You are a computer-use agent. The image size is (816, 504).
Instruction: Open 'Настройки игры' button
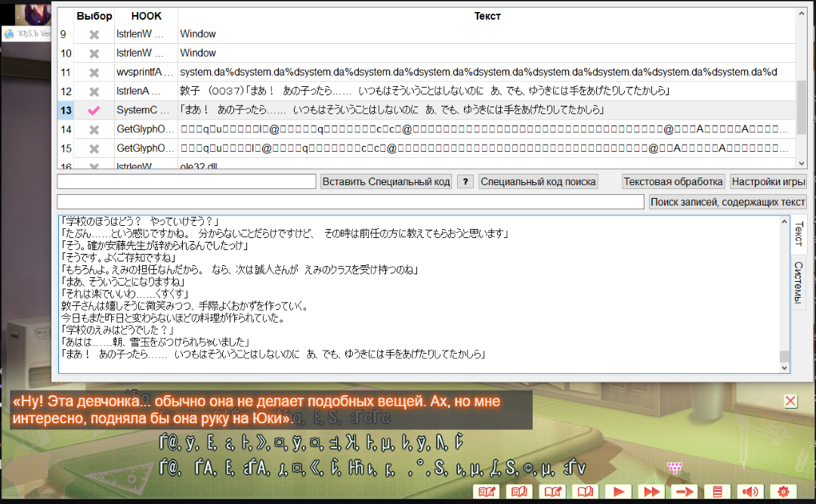768,181
